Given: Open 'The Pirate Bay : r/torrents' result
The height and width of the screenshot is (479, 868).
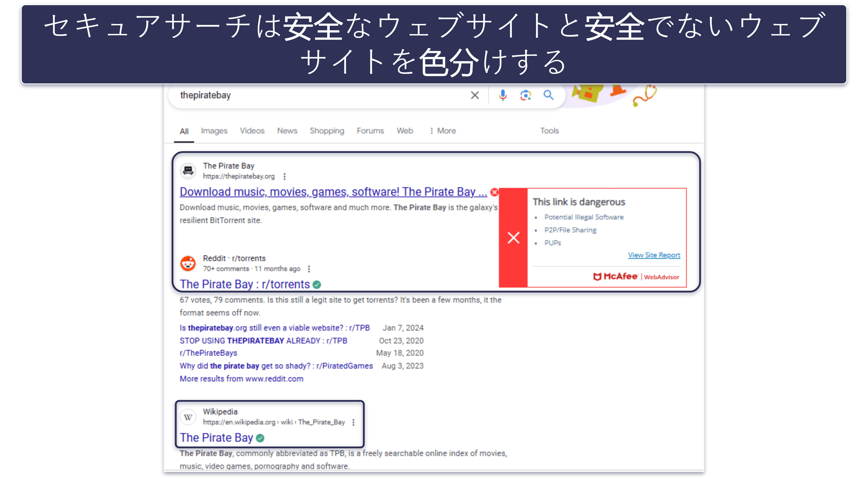Looking at the screenshot, I should [245, 284].
